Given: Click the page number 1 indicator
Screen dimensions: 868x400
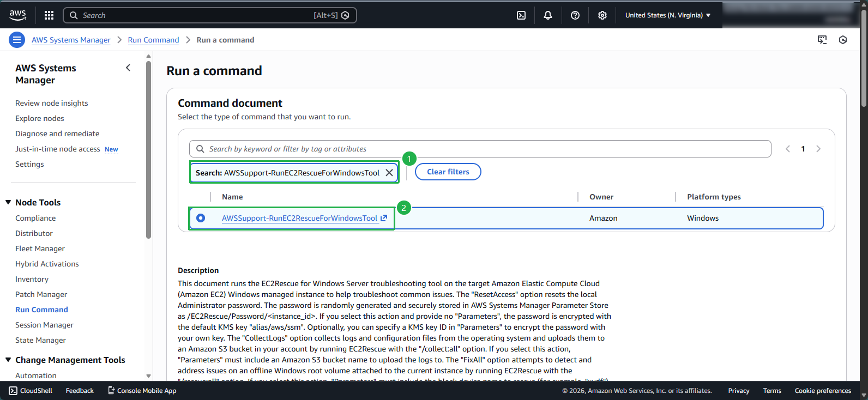Looking at the screenshot, I should (803, 149).
